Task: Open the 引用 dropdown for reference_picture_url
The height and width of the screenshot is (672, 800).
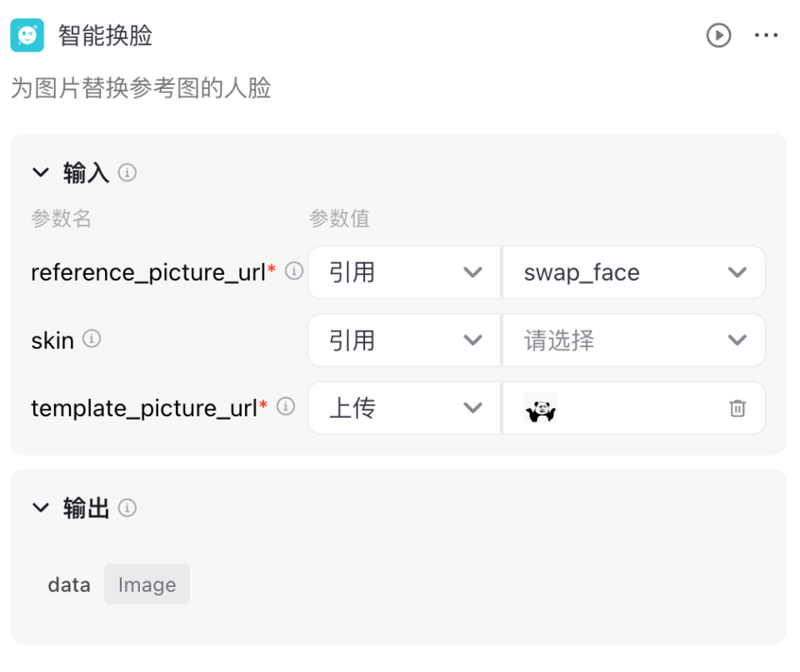Action: pyautogui.click(x=402, y=272)
